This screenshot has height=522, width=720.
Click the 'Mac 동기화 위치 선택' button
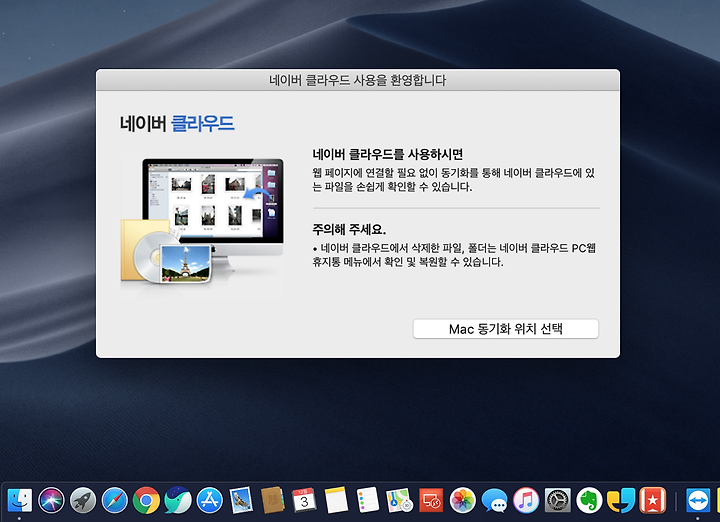[506, 329]
